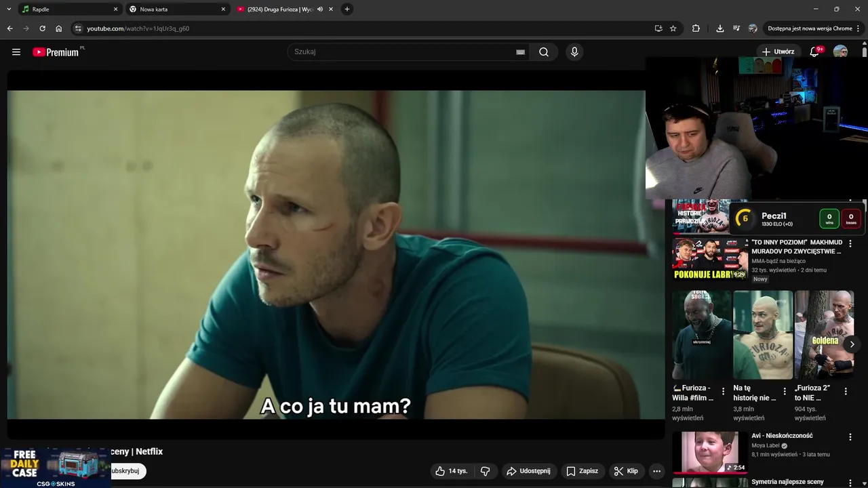
Task: Open Avi - Nieskończoność video title
Action: tap(782, 436)
